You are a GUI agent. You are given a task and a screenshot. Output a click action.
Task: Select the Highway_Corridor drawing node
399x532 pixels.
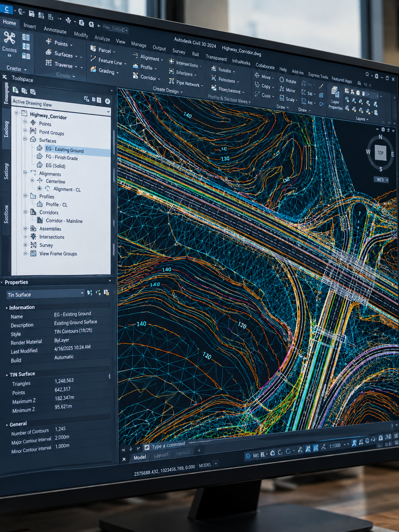pos(48,116)
